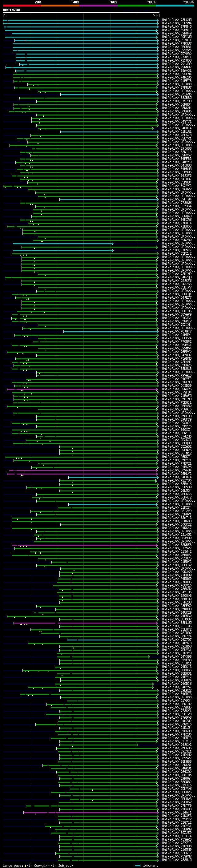
Task: Open hit label UniRef100_B9RW49
Action: point(177,33)
